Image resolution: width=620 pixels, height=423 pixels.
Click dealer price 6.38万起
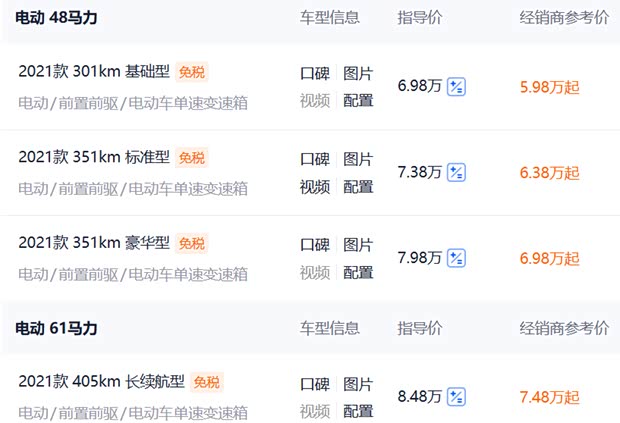549,173
